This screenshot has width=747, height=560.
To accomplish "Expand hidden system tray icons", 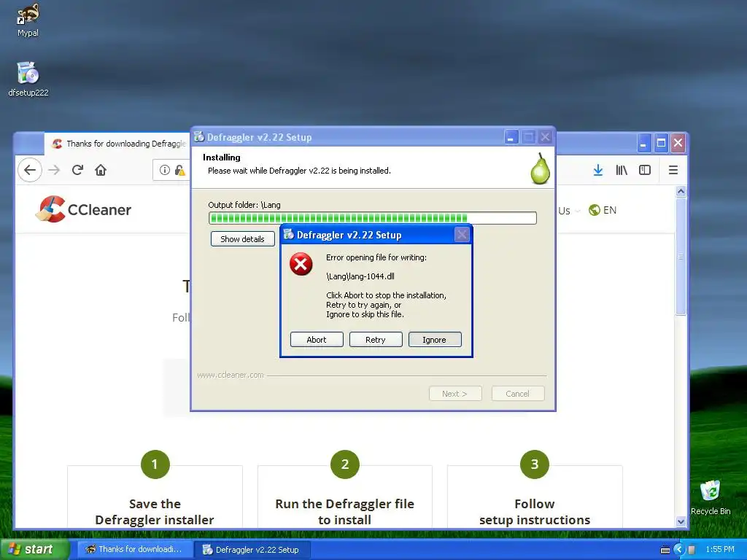I will [679, 549].
